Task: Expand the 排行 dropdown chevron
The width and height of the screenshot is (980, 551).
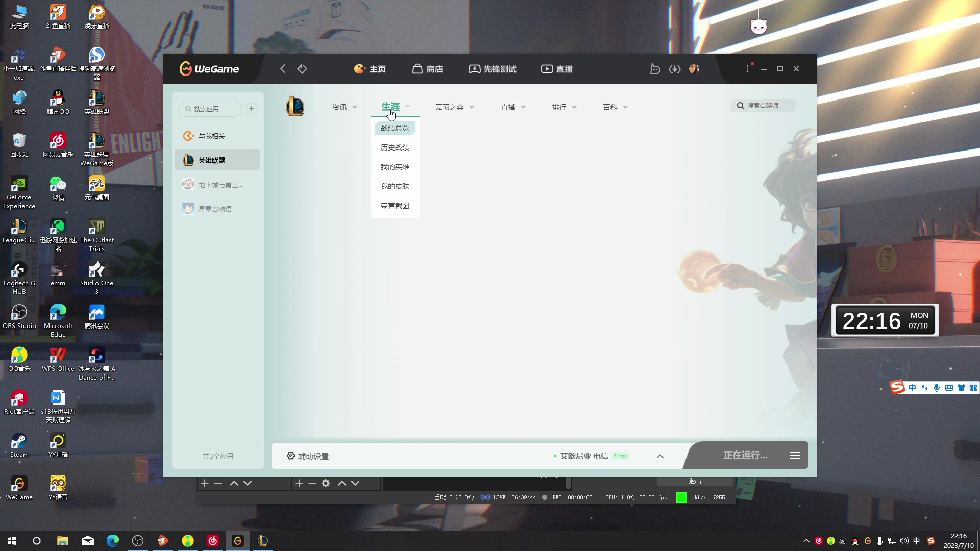Action: [x=574, y=107]
